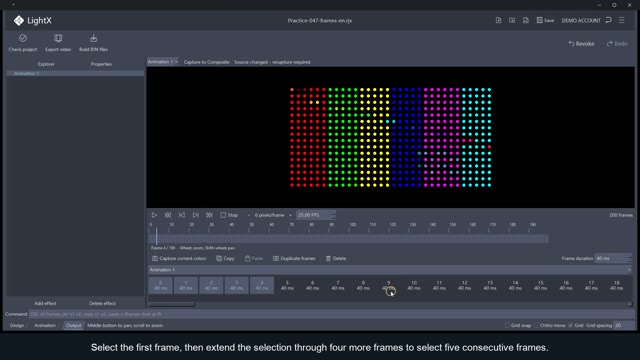Click the LightX logo
640x360 pixels.
[33, 20]
